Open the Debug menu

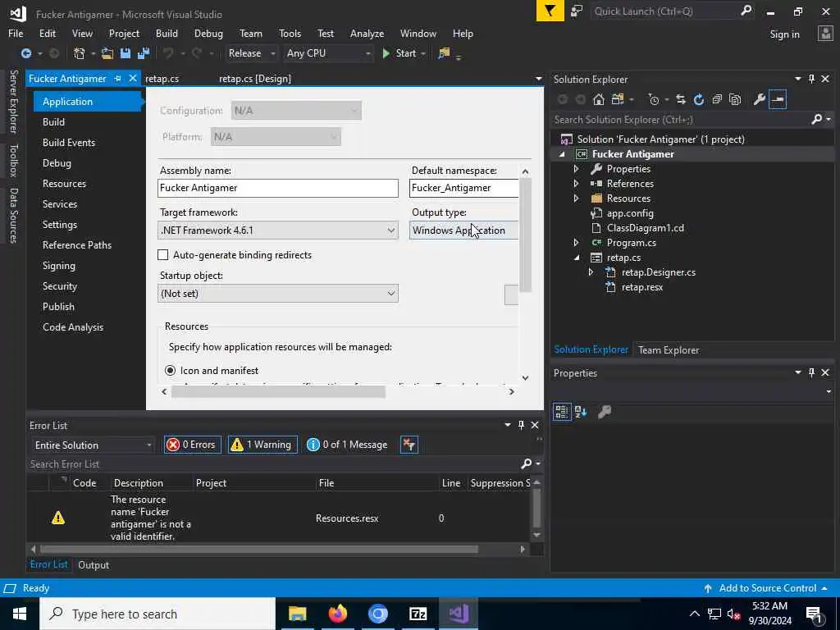pyautogui.click(x=208, y=33)
